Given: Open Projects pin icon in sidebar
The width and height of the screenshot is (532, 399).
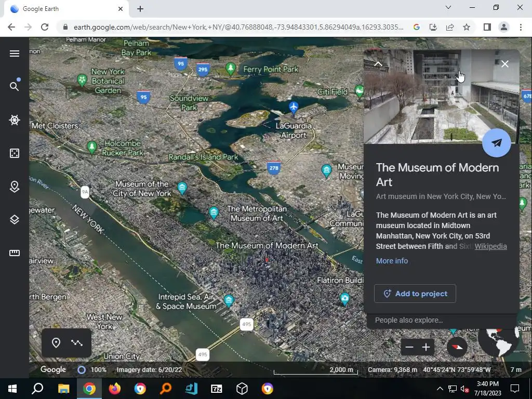Looking at the screenshot, I should [14, 187].
